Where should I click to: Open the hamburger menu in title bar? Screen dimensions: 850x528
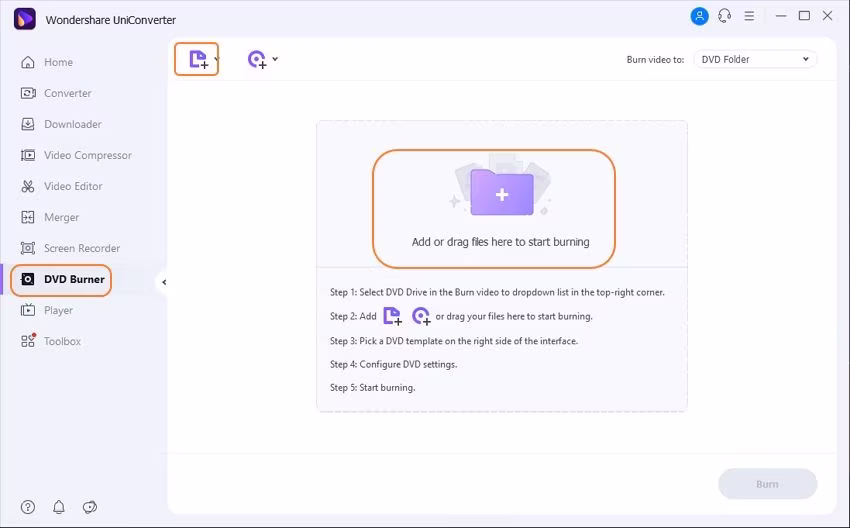pyautogui.click(x=749, y=16)
